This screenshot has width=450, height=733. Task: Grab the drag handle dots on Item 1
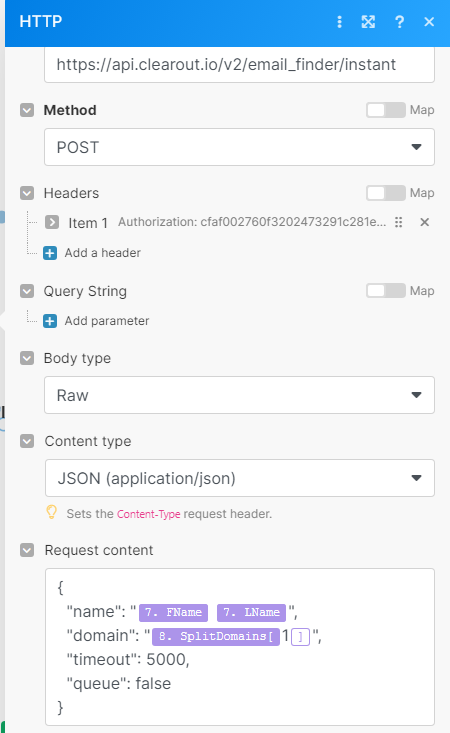coord(399,222)
